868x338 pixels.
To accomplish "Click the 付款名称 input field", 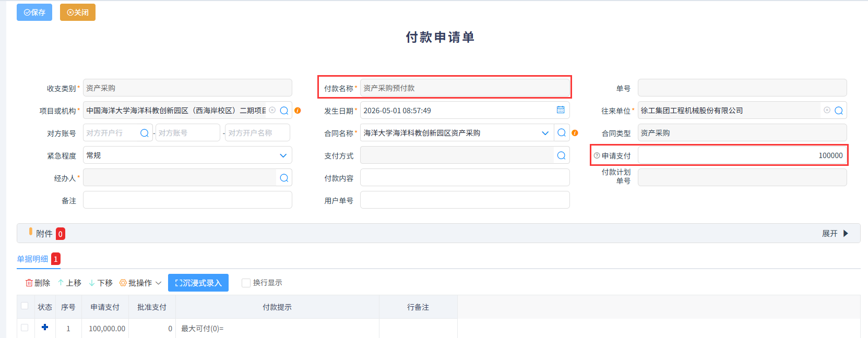I will pyautogui.click(x=465, y=88).
